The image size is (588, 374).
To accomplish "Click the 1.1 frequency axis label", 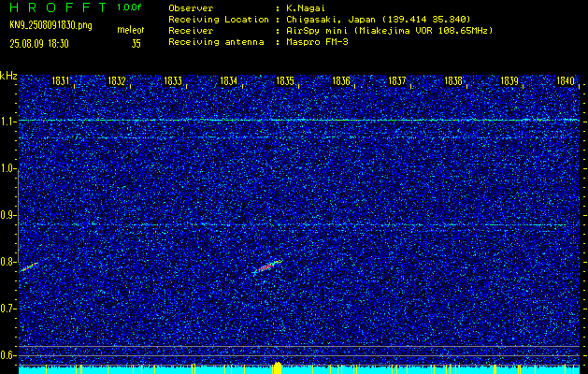I will (x=7, y=122).
